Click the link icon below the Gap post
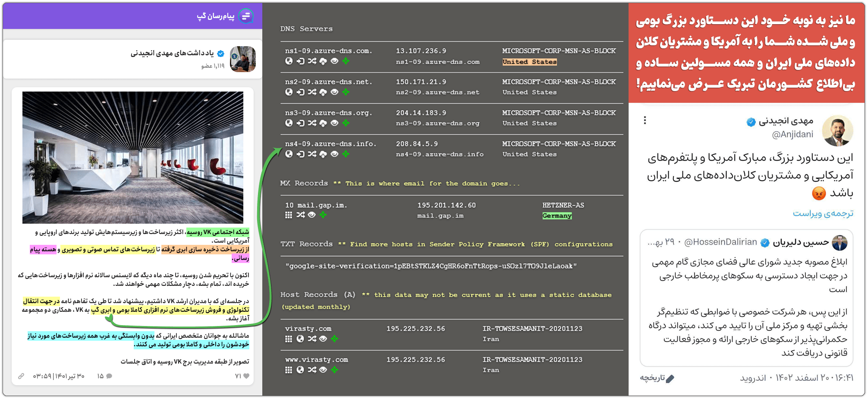Image resolution: width=868 pixels, height=399 pixels. 21,376
